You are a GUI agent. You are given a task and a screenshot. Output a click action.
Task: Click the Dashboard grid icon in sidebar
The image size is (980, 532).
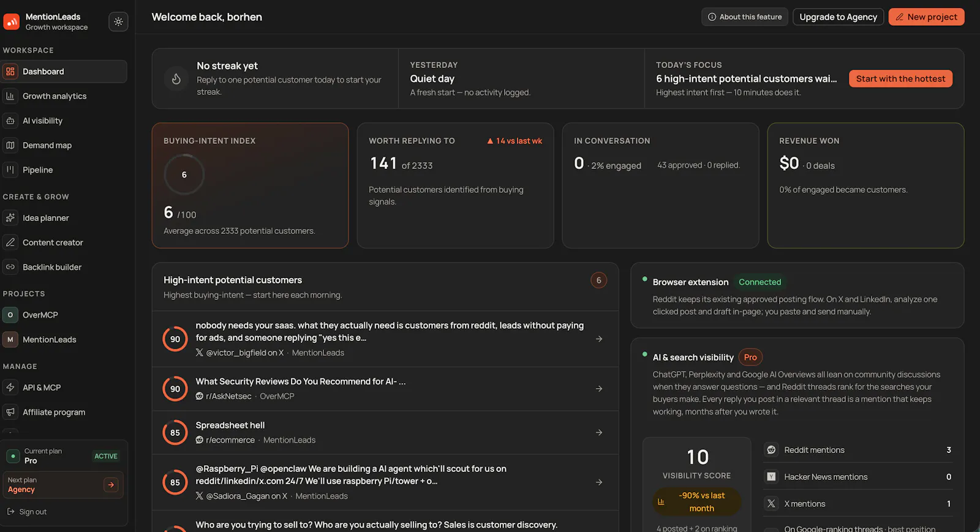pyautogui.click(x=10, y=72)
